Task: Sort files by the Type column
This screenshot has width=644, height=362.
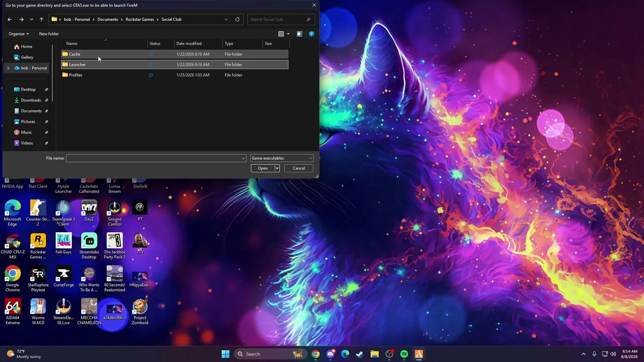Action: 243,44
